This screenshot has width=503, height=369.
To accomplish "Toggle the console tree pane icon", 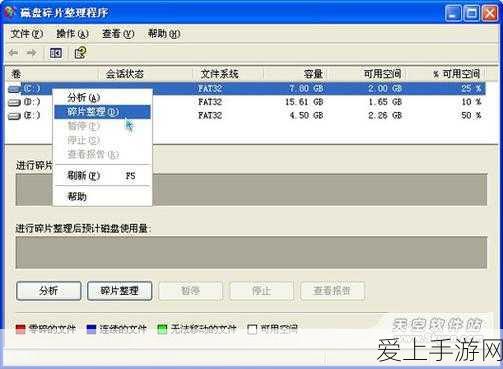I will coord(56,53).
